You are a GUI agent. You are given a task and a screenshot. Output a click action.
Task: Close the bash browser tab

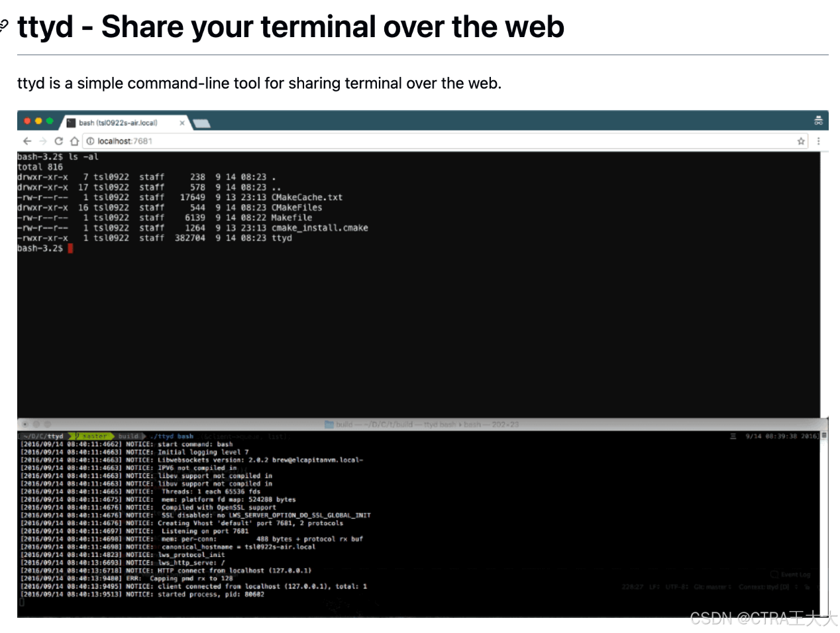coord(182,123)
